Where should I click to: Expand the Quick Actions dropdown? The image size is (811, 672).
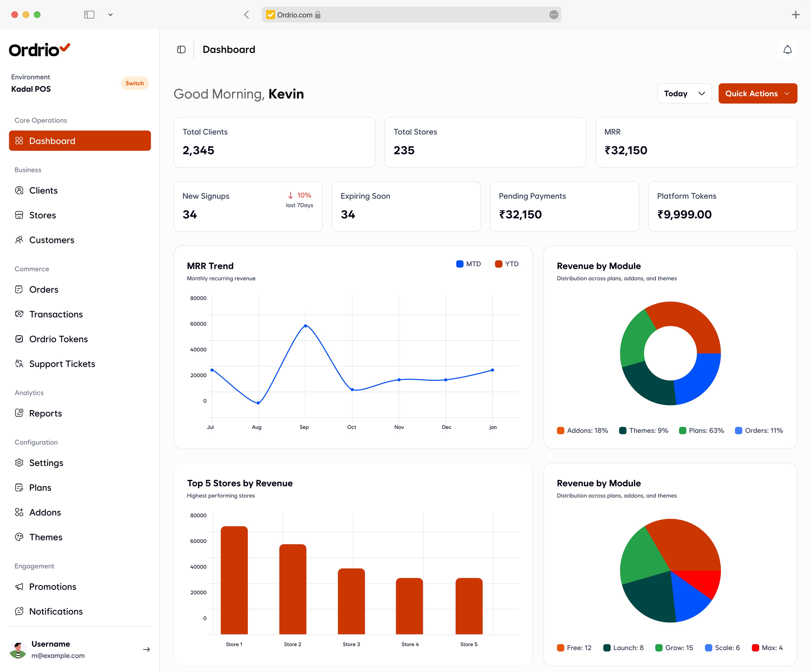(757, 93)
